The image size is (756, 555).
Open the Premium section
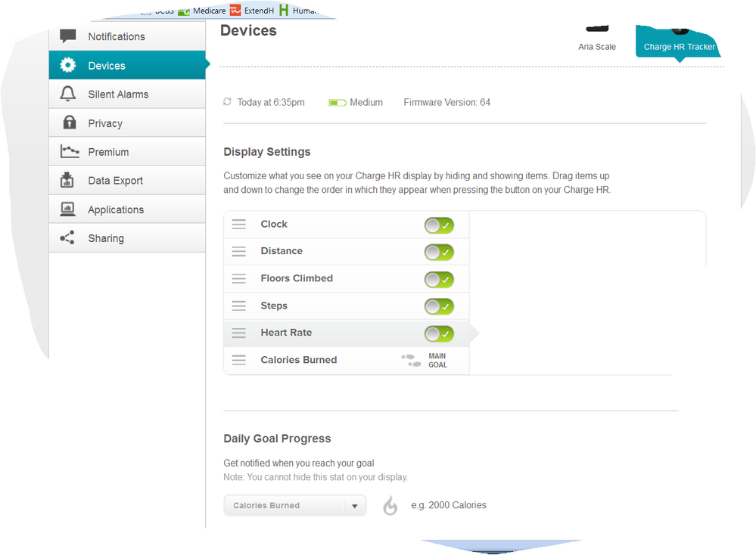pos(127,152)
